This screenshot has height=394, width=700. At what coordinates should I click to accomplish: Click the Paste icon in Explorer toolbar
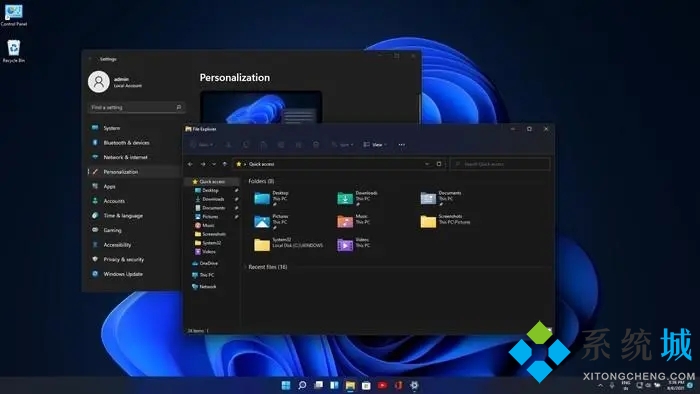pyautogui.click(x=263, y=145)
